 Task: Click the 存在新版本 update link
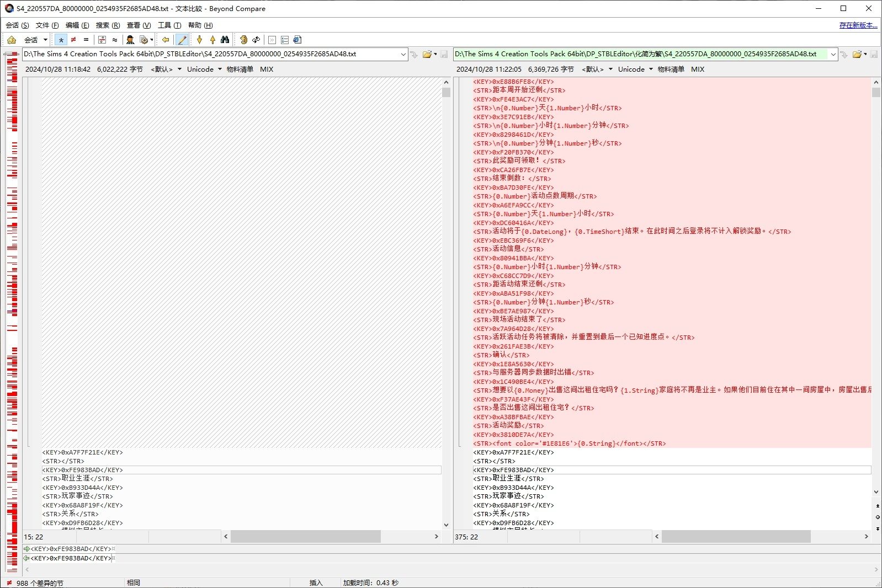[858, 25]
